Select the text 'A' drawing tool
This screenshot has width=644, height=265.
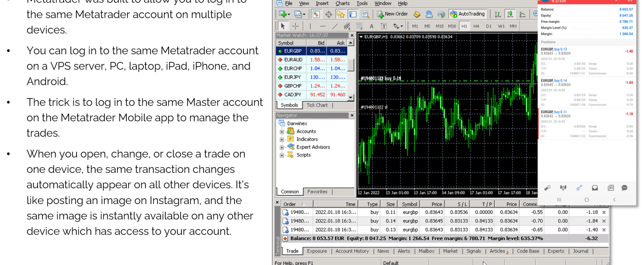[x=372, y=26]
